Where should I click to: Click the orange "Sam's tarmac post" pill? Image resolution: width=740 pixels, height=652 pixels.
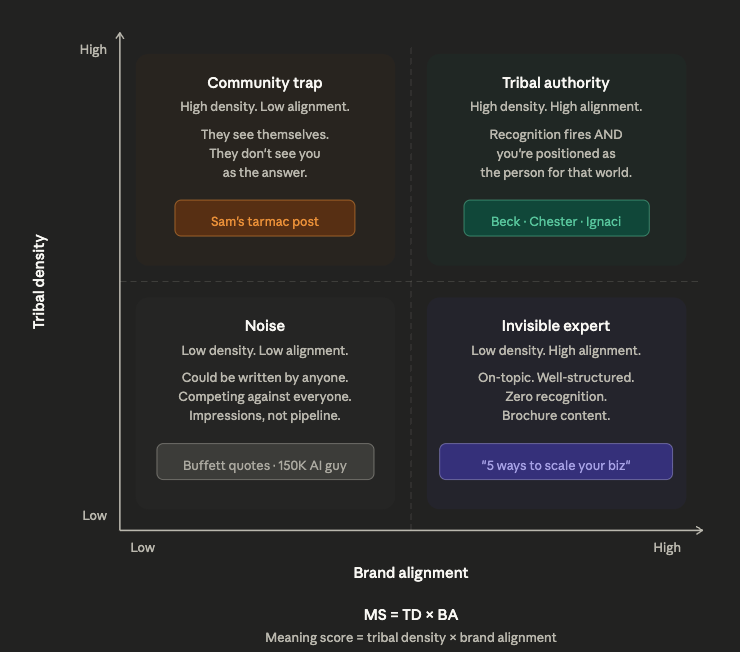[265, 221]
